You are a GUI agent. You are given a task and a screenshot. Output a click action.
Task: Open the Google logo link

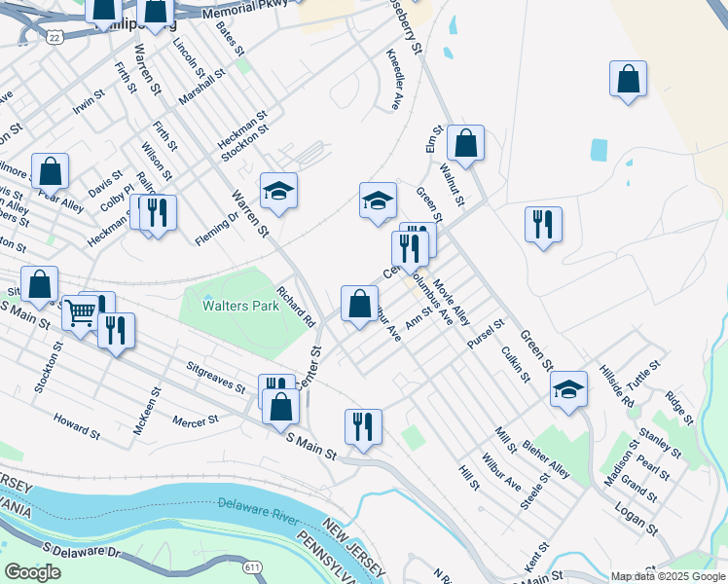[x=32, y=572]
